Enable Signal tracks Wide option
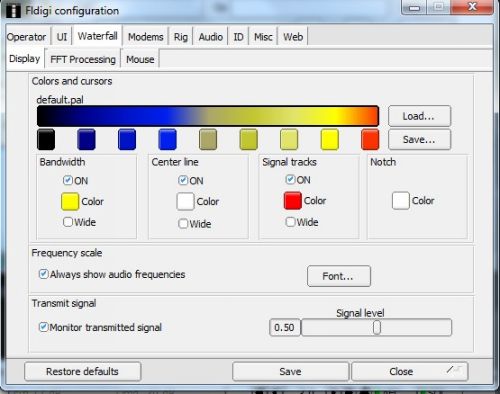Viewport: 500px width, 394px height. coord(290,222)
